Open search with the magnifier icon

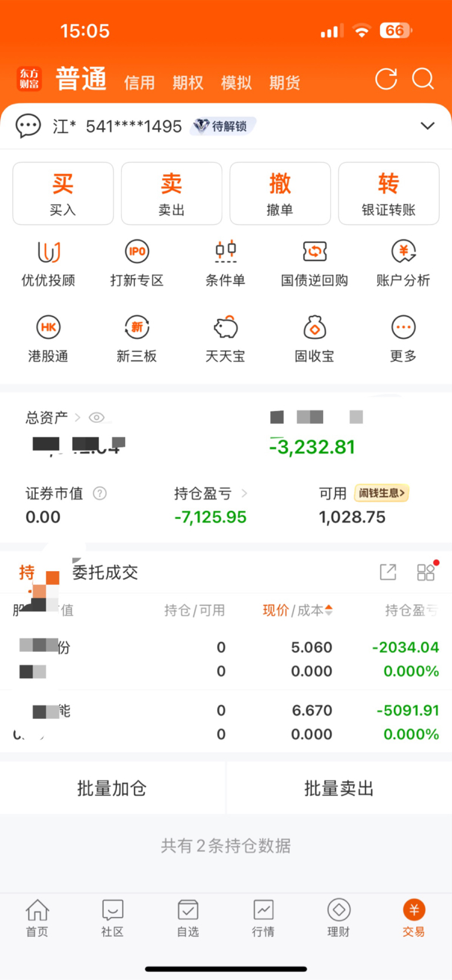[x=423, y=79]
